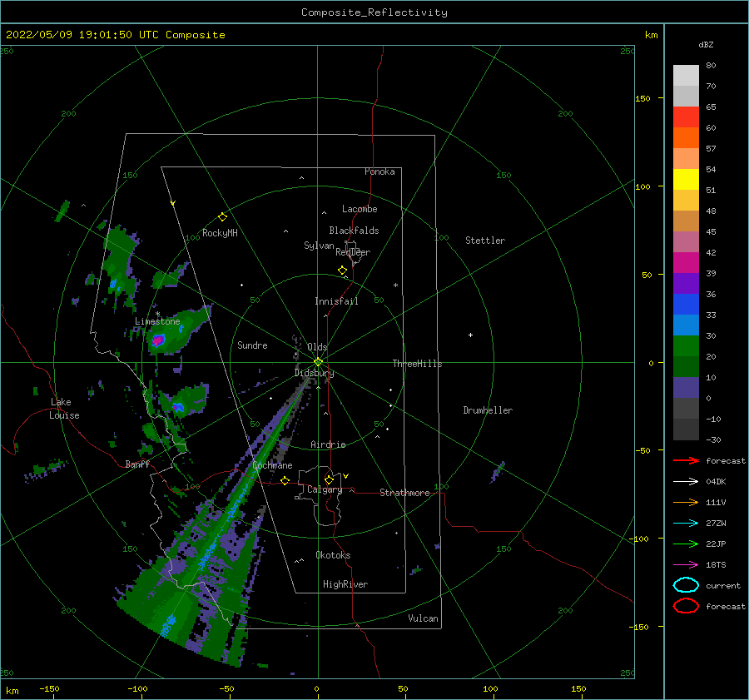
Task: Click the Didsbury label
Action: 314,373
